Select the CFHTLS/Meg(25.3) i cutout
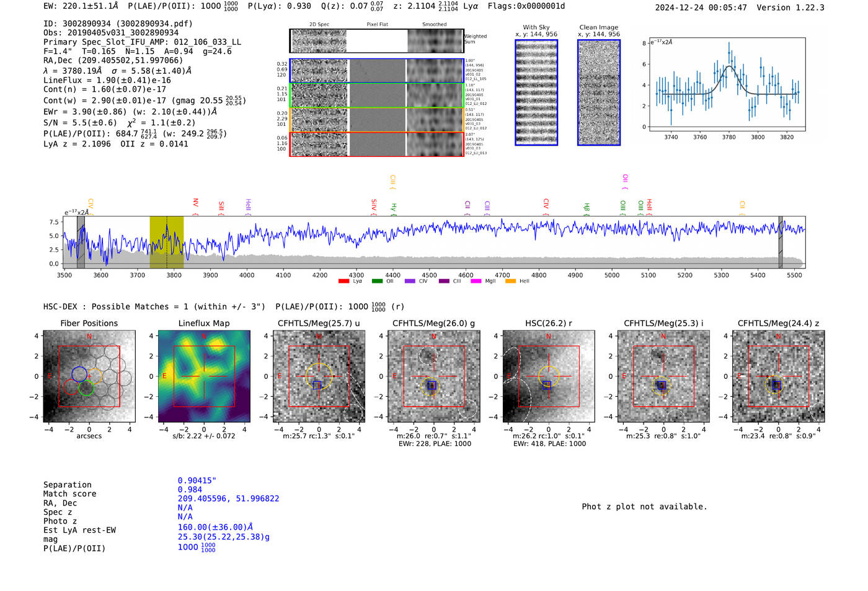The height and width of the screenshot is (591, 868). (663, 376)
